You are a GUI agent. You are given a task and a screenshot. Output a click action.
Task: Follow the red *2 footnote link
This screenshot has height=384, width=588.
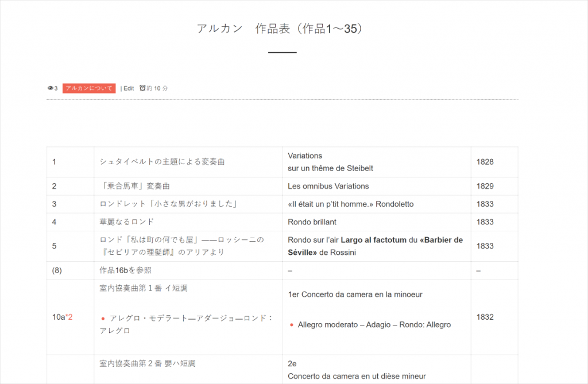click(x=69, y=317)
